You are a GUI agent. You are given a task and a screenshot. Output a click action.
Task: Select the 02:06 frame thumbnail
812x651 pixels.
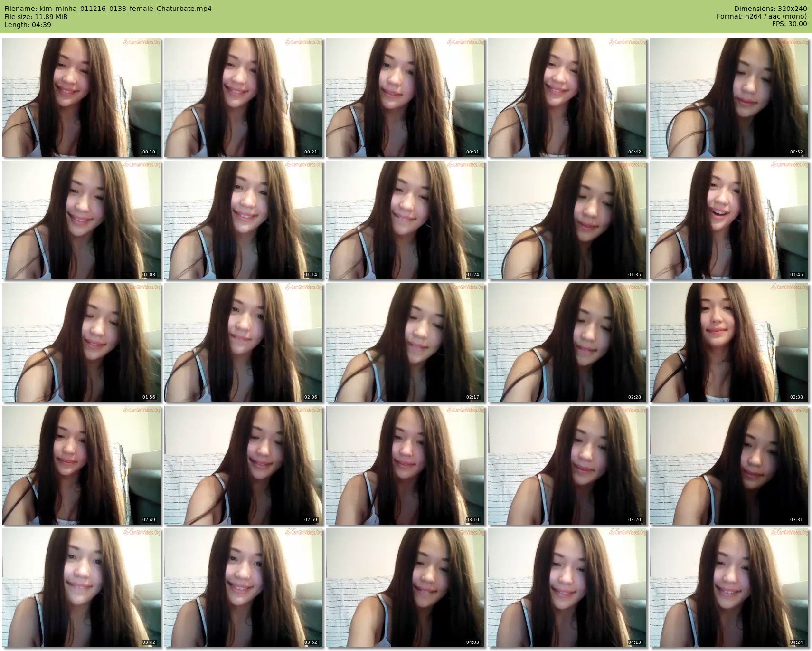244,343
